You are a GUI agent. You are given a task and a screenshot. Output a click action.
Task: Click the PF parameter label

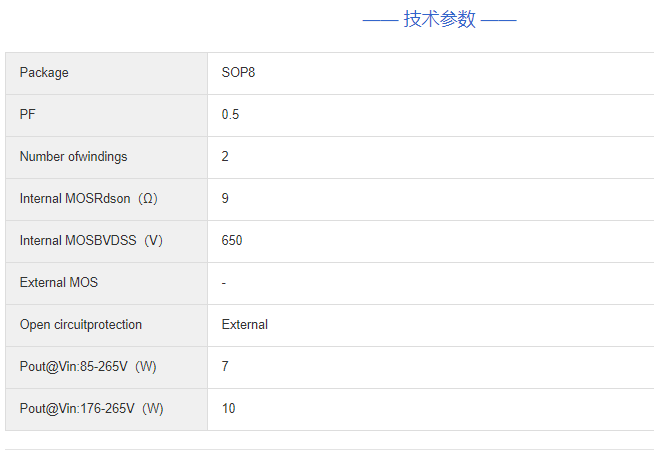pos(28,115)
